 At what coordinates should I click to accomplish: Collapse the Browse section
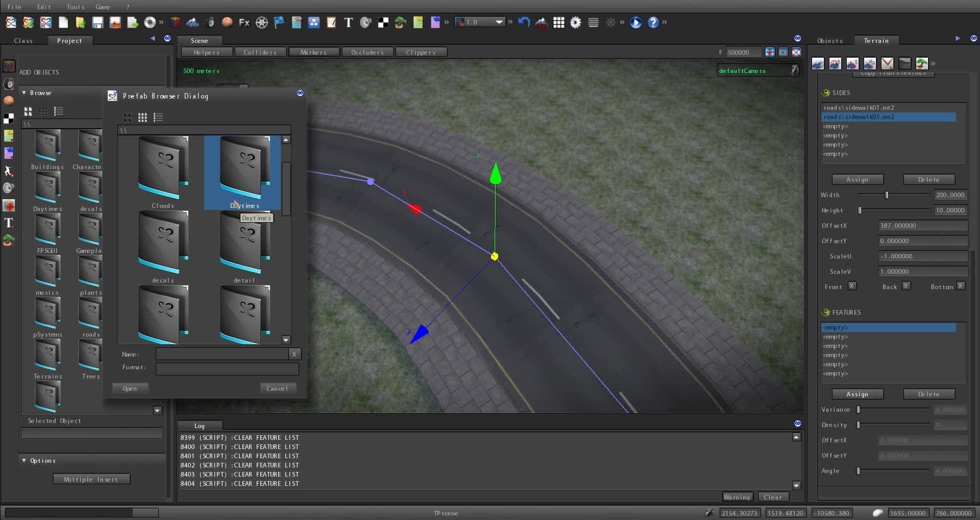pyautogui.click(x=24, y=92)
